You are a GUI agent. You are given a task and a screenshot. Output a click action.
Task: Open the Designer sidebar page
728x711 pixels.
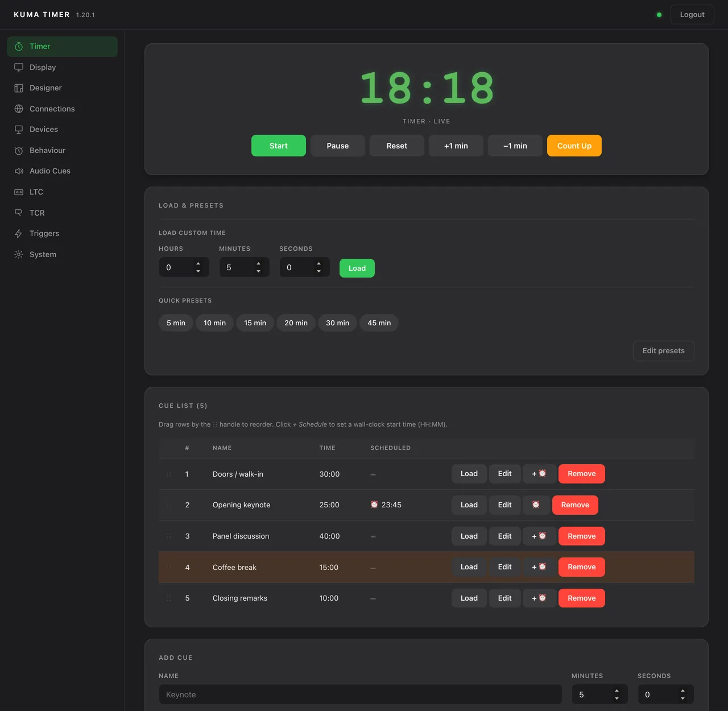(x=62, y=88)
